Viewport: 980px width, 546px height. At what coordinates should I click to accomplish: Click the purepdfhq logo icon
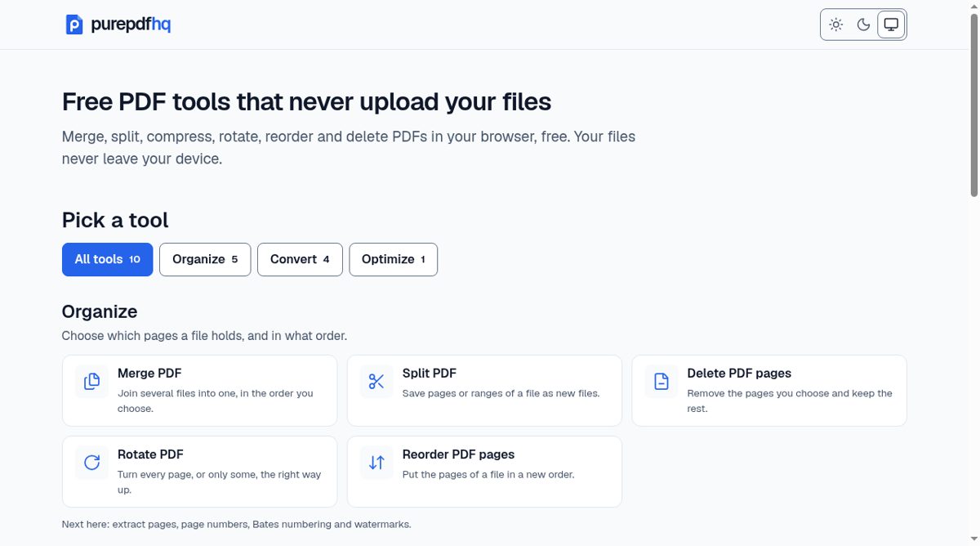(x=74, y=25)
